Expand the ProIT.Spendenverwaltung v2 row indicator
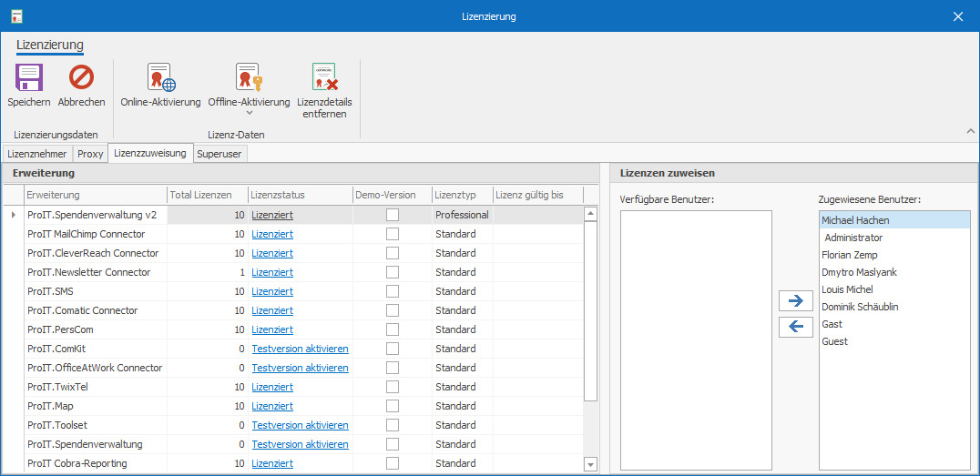This screenshot has width=980, height=476. 13,215
